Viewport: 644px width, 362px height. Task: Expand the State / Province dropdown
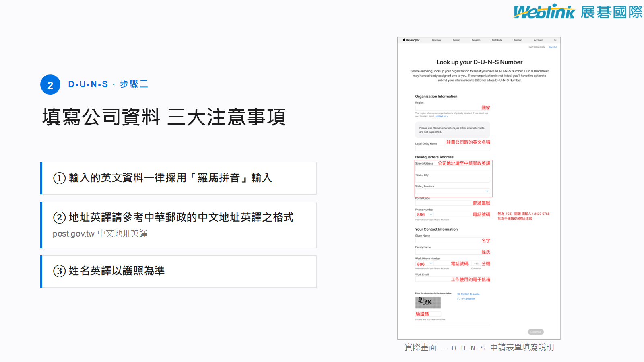coord(452,191)
